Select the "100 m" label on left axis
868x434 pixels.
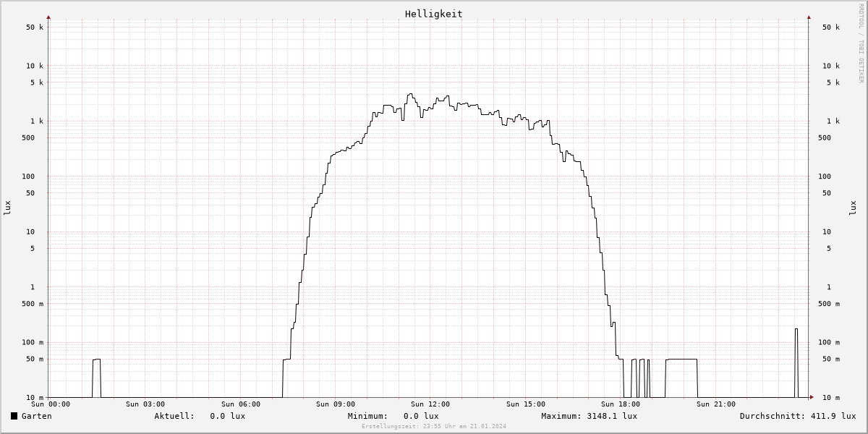tap(33, 343)
